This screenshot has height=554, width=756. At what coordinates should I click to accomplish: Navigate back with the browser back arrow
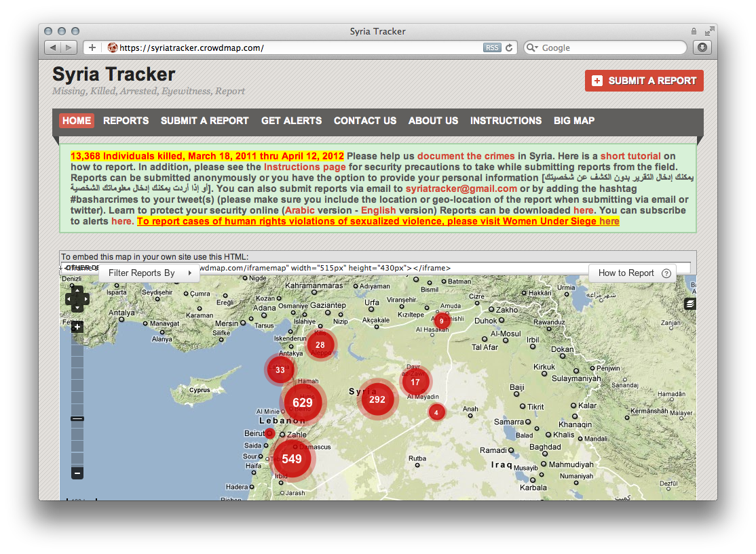(x=53, y=47)
